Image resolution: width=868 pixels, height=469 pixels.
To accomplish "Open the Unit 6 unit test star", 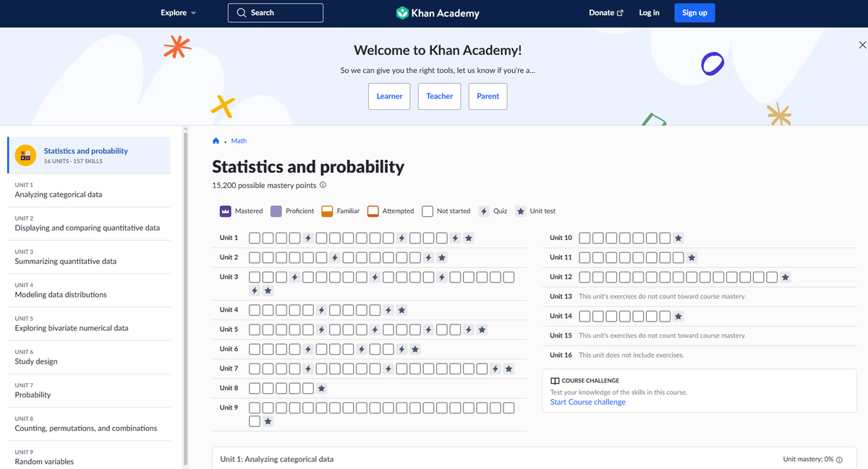I will [x=414, y=349].
